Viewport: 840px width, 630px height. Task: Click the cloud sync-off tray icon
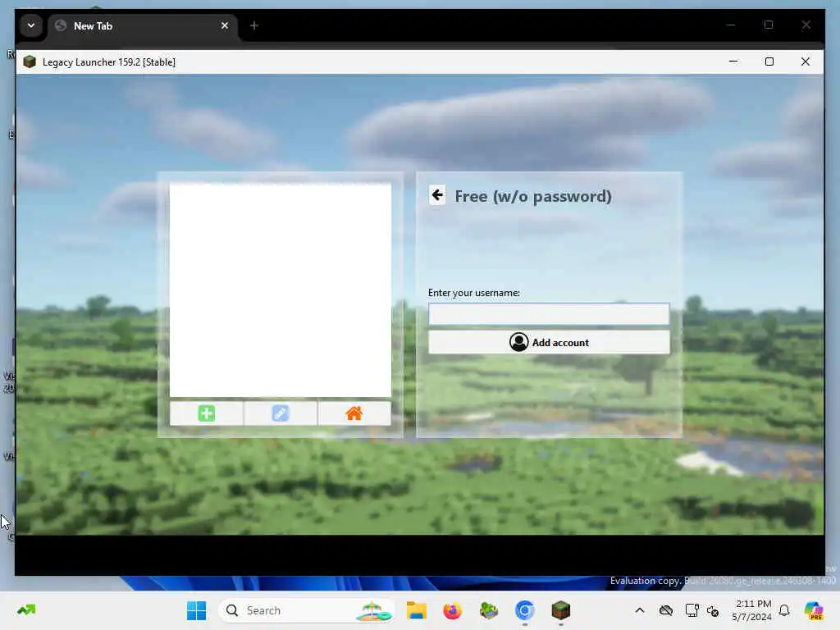tap(666, 610)
